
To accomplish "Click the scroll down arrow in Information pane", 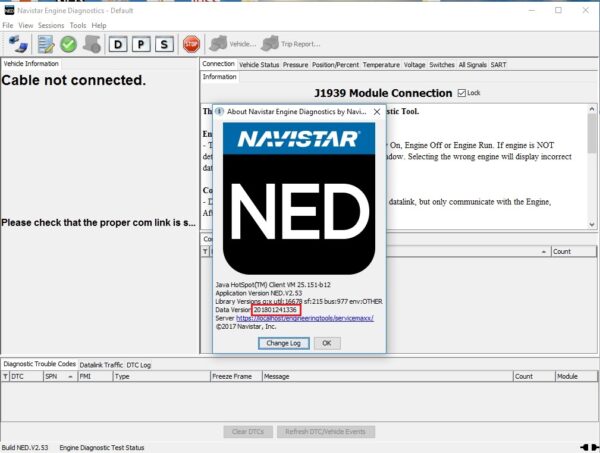I will [x=592, y=225].
